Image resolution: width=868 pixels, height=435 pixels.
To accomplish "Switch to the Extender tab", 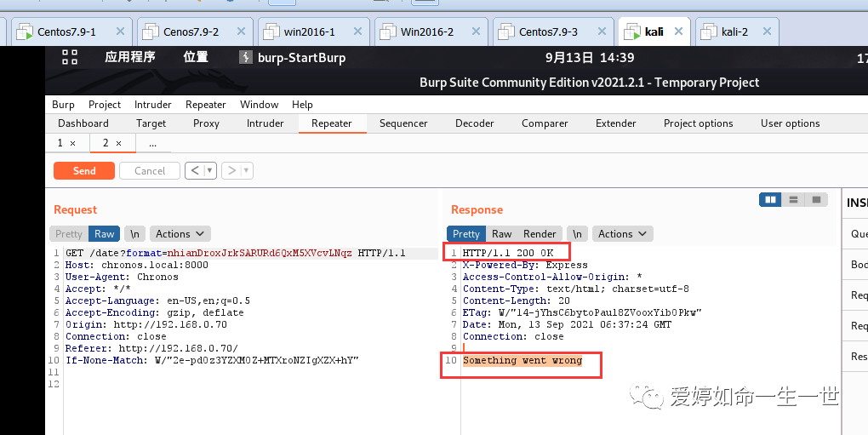I will 615,123.
